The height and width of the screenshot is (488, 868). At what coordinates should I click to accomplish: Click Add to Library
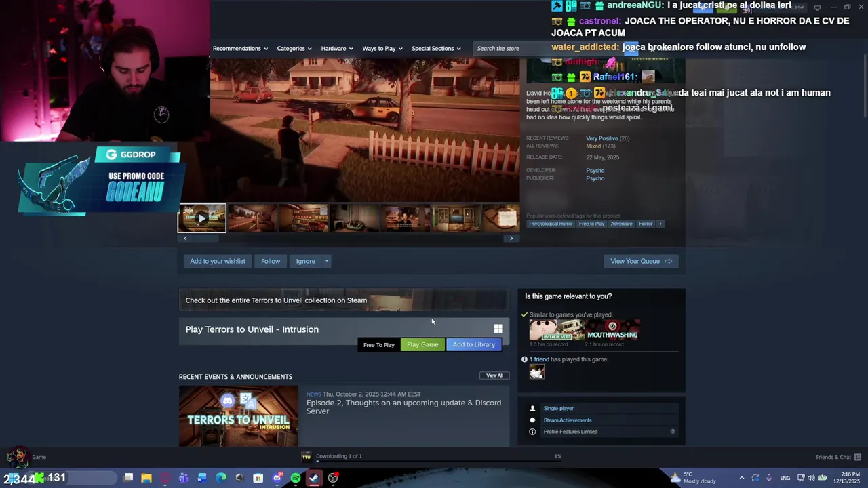click(x=474, y=344)
